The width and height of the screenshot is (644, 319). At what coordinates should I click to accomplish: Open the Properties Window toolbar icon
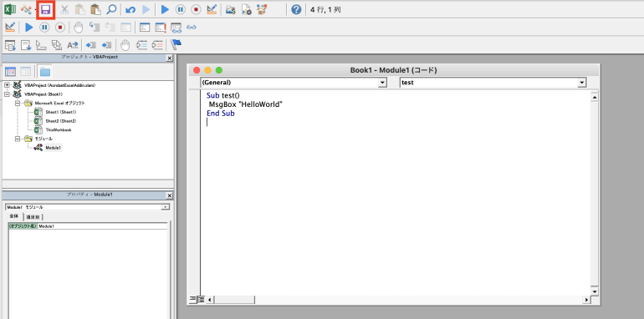[246, 9]
